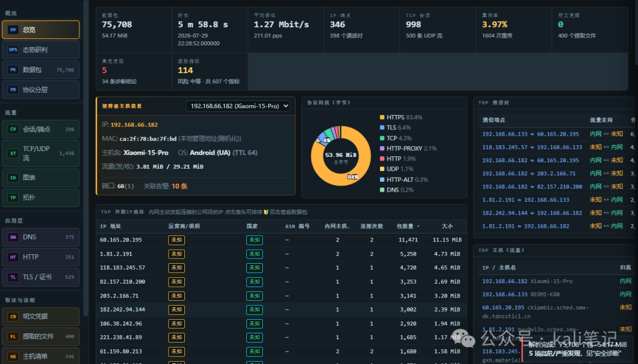Image resolution: width=638 pixels, height=364 pixels.
Task: Go to the HTTP analysis page
Action: pos(41,257)
